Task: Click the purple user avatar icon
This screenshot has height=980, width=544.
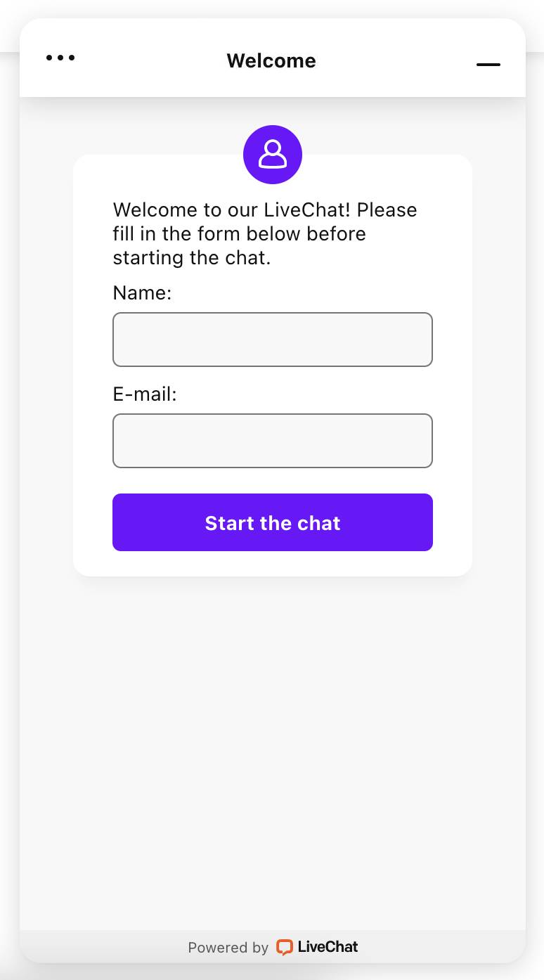Action: (273, 155)
